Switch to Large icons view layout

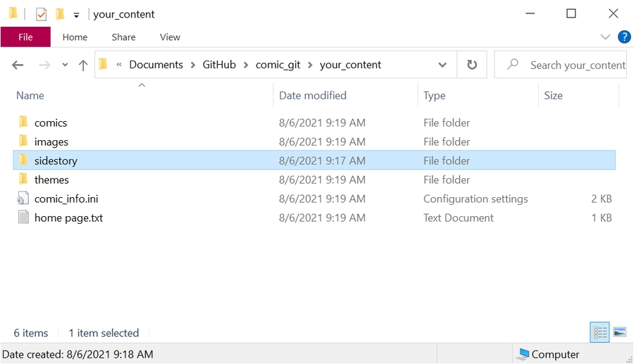click(619, 332)
